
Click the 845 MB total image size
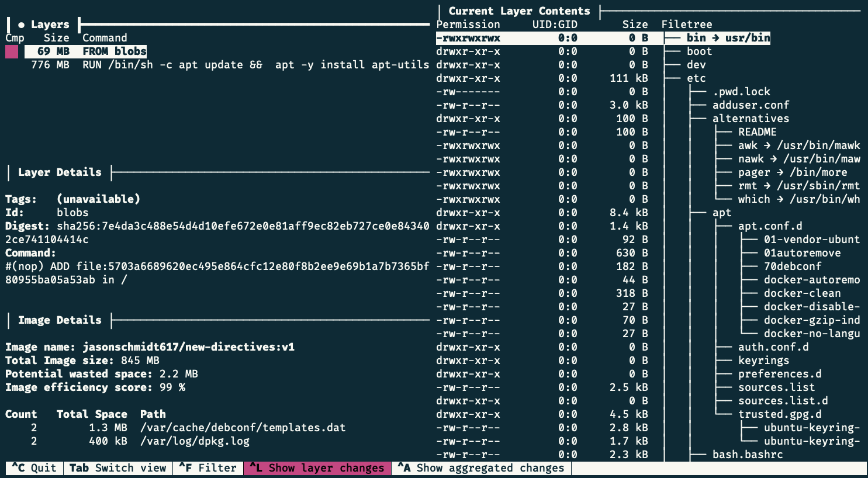(x=140, y=361)
